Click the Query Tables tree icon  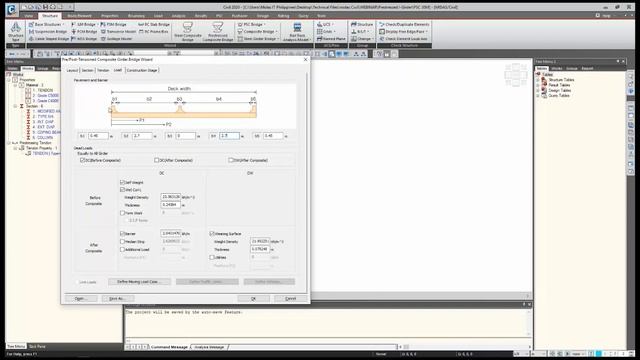tap(544, 96)
